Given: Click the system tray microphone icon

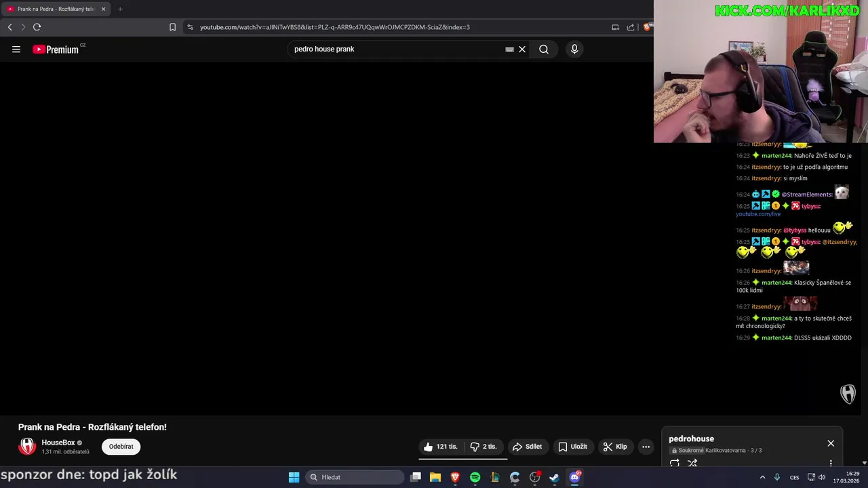Looking at the screenshot, I should click(777, 477).
